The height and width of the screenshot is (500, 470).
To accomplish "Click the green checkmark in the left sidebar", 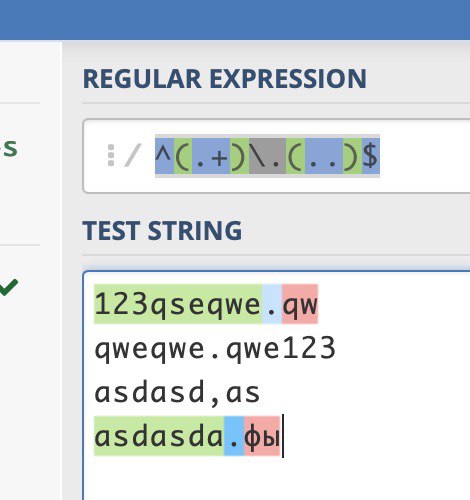I will tap(9, 287).
